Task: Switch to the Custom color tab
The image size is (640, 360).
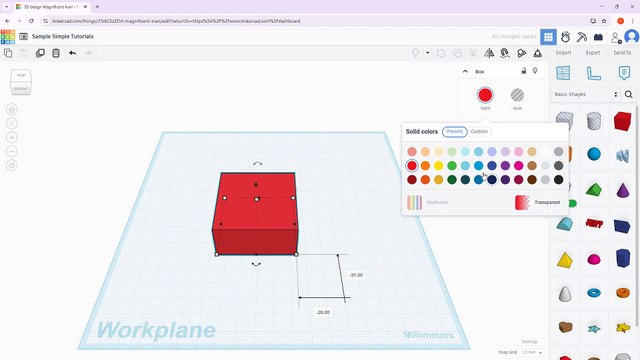Action: click(479, 131)
